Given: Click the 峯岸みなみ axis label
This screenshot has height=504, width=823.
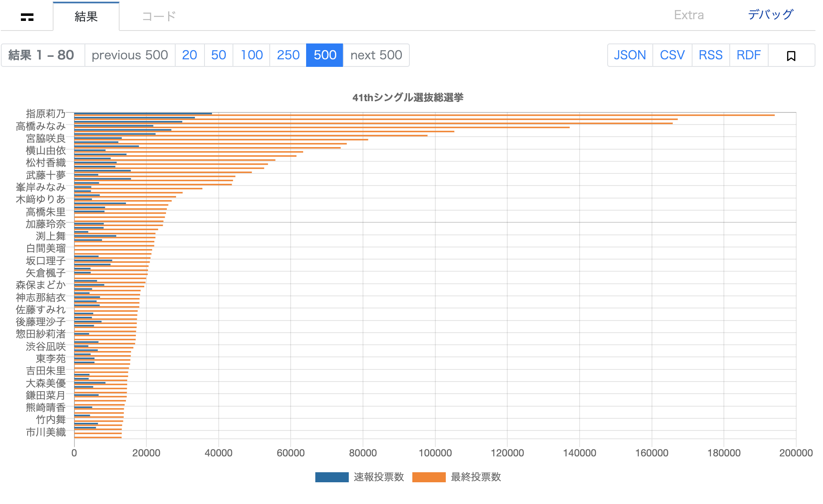Looking at the screenshot, I should coord(41,187).
